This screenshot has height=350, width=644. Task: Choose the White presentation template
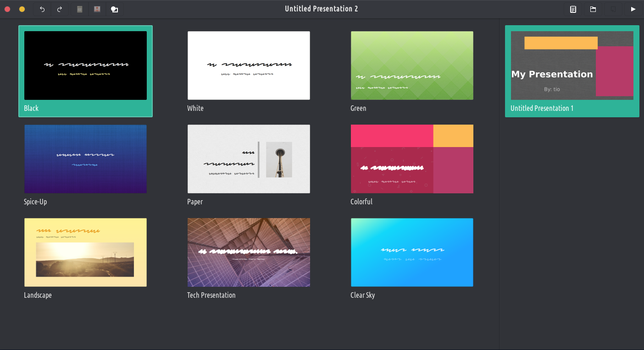tap(249, 66)
